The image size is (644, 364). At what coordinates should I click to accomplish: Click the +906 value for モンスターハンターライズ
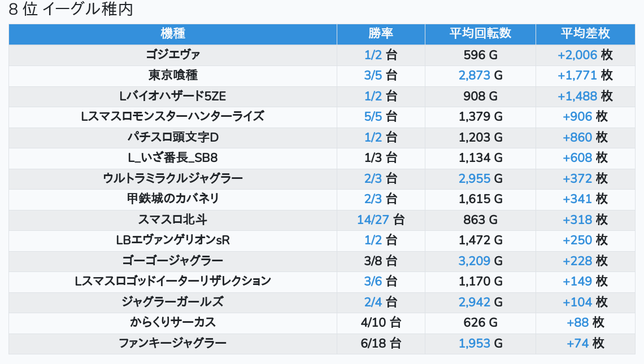577,116
